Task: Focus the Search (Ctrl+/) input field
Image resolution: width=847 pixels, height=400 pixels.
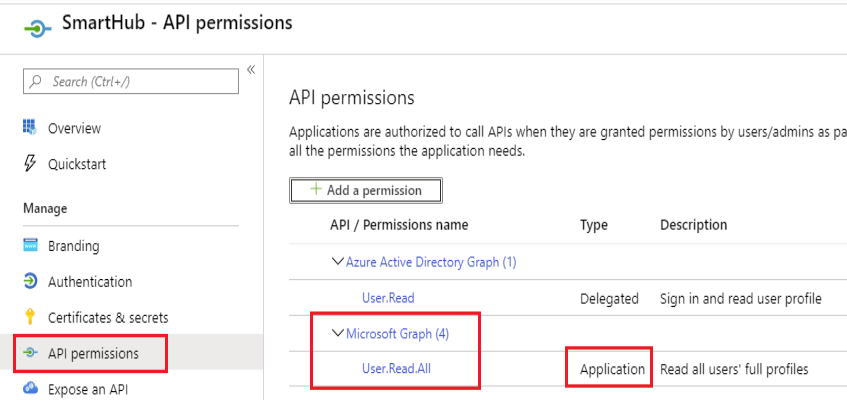Action: (140, 82)
